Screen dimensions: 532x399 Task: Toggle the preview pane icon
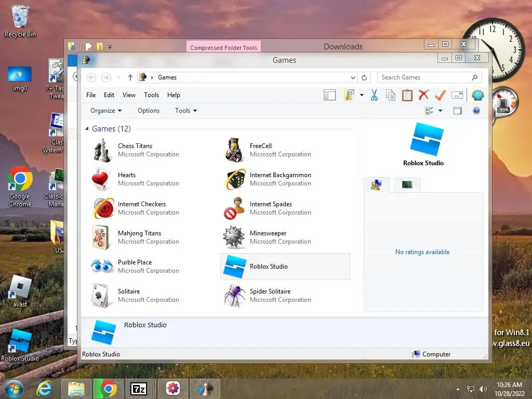click(458, 111)
